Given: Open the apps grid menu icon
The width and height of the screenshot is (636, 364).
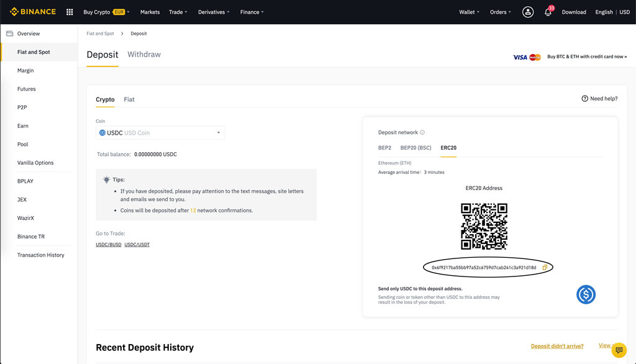Looking at the screenshot, I should point(70,12).
